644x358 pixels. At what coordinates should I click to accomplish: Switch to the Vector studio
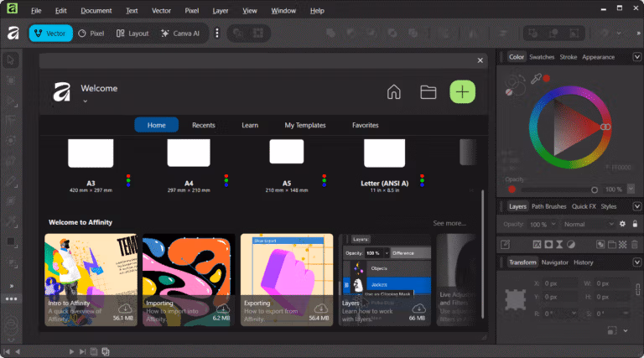(x=50, y=34)
